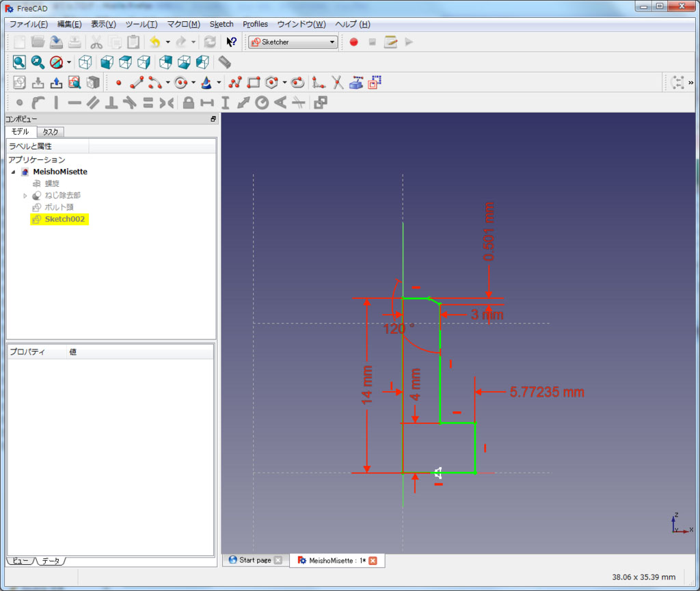Open the ファイル(F) menu
The height and width of the screenshot is (591, 700).
(29, 24)
